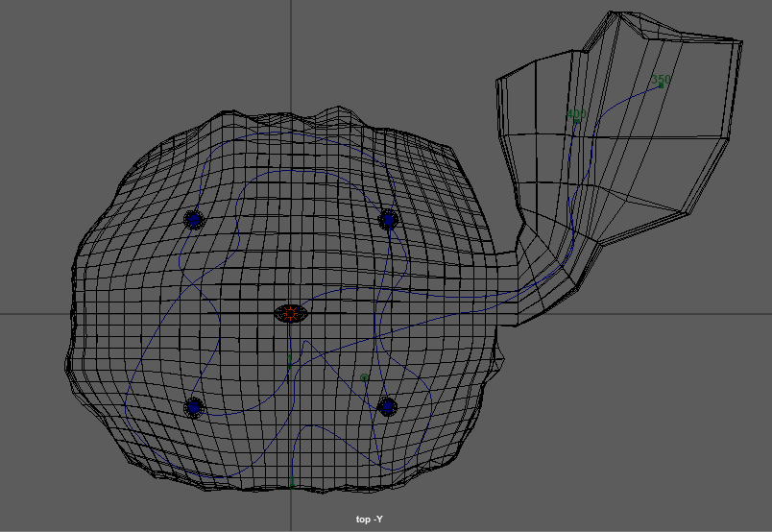The width and height of the screenshot is (772, 532).
Task: Pick the small green circle locator
Action: coord(364,377)
